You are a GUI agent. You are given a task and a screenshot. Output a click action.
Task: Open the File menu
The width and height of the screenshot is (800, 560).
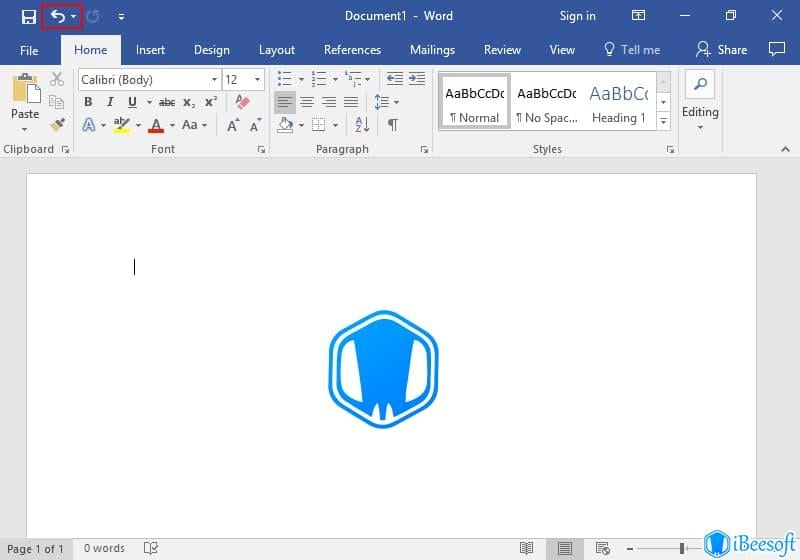point(29,50)
